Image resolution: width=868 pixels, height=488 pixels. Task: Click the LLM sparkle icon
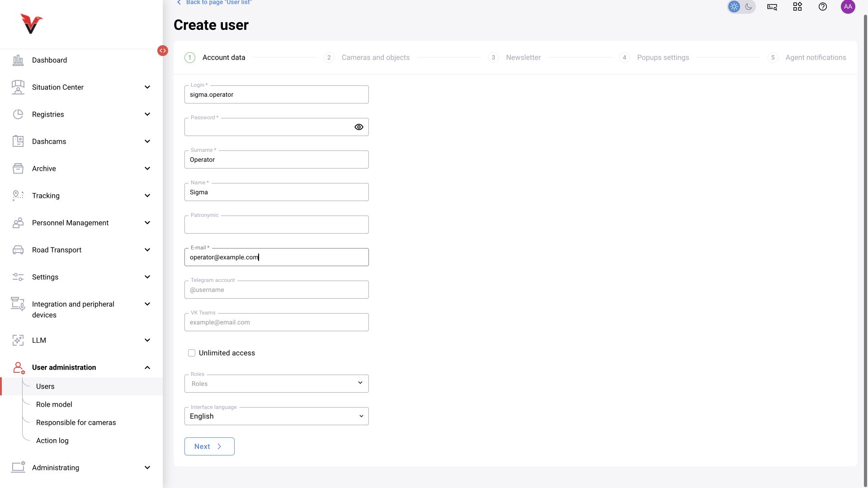(18, 340)
